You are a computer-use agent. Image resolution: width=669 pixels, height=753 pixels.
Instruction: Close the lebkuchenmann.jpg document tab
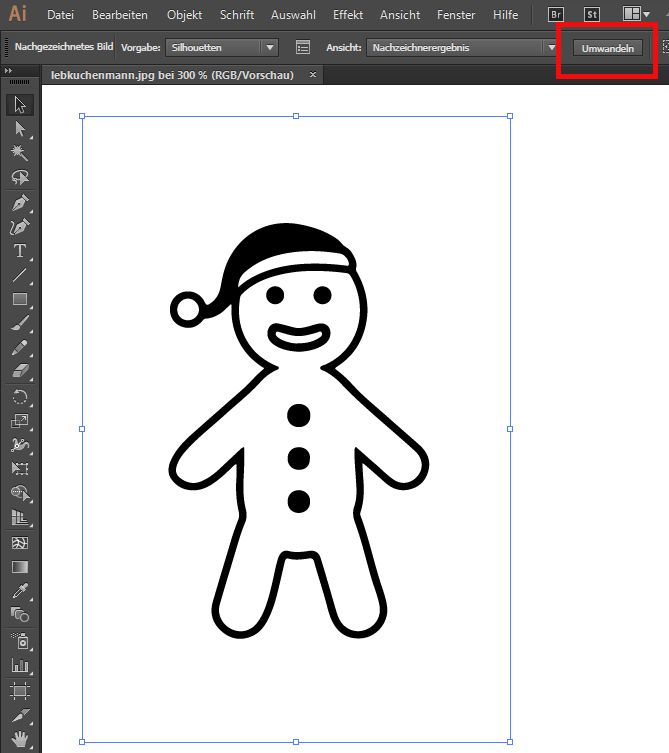pos(313,75)
